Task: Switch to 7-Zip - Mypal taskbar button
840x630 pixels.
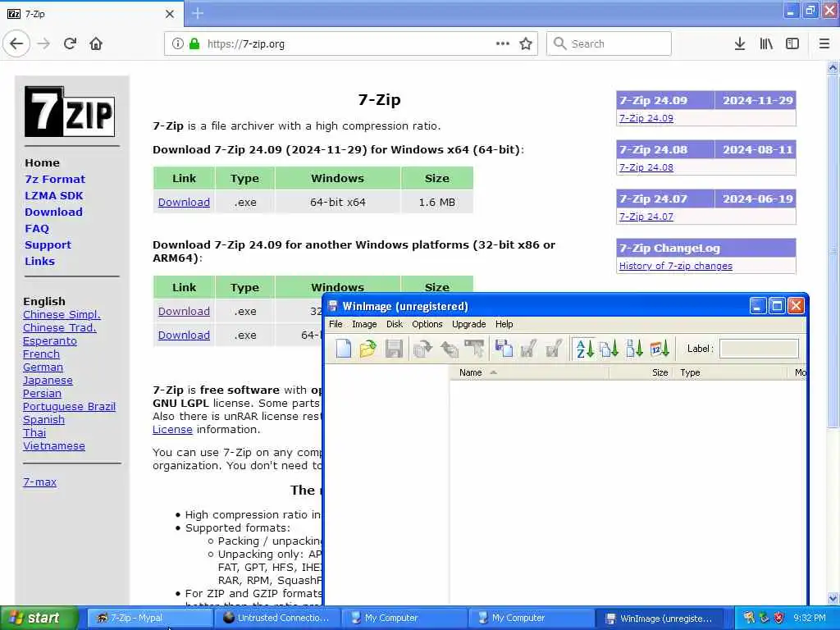Action: (x=149, y=619)
